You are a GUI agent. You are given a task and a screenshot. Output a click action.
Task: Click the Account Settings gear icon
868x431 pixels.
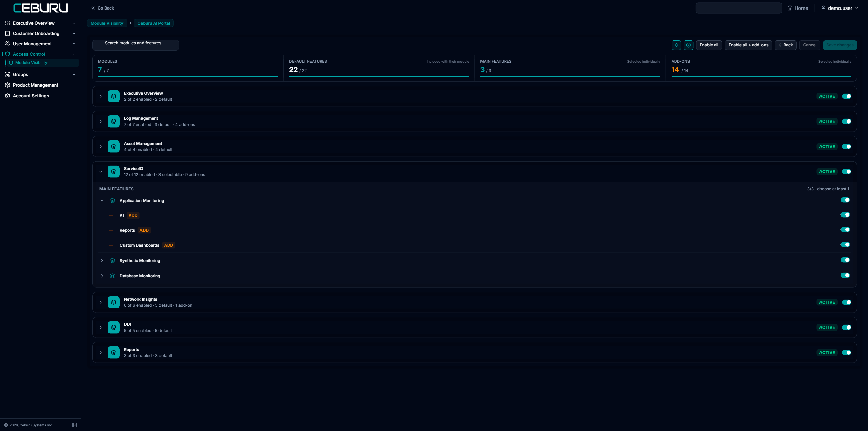[x=7, y=96]
